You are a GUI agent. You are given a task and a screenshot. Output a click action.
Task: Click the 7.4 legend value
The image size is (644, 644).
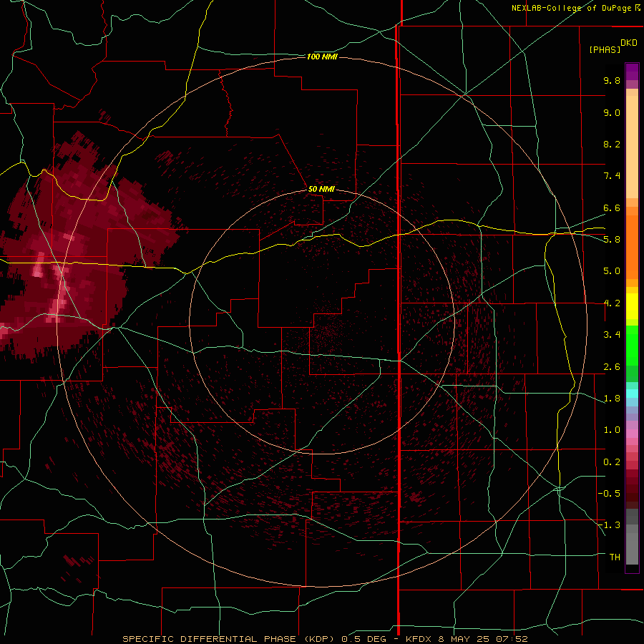point(612,176)
